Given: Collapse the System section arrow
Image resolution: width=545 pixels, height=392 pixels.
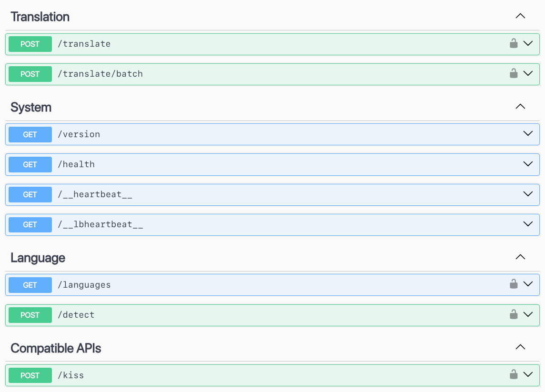Looking at the screenshot, I should [x=520, y=107].
